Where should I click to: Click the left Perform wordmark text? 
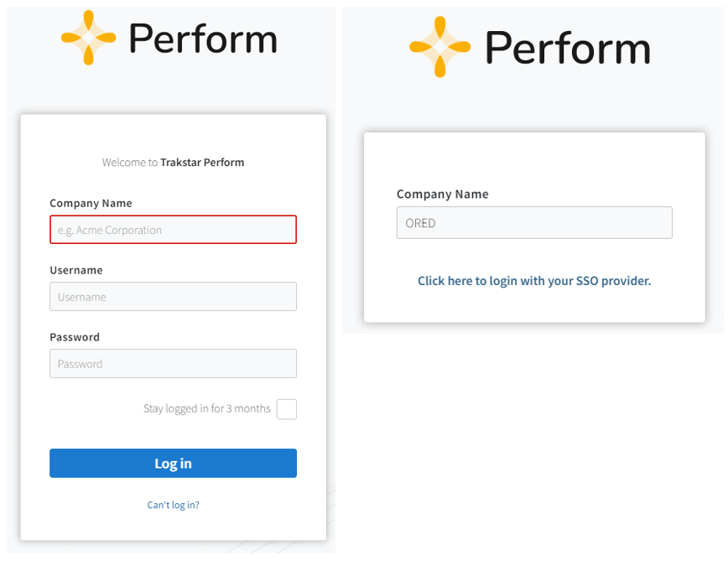click(202, 40)
